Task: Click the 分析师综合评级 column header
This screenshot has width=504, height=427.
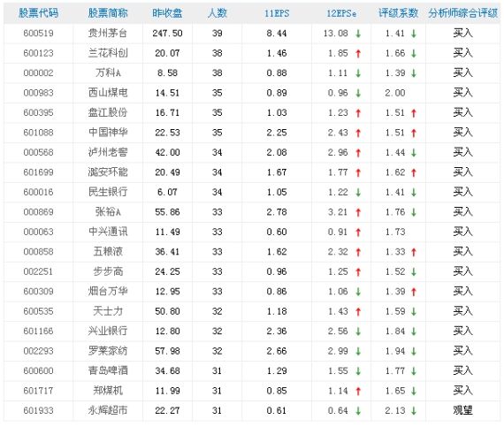Action: [x=462, y=13]
